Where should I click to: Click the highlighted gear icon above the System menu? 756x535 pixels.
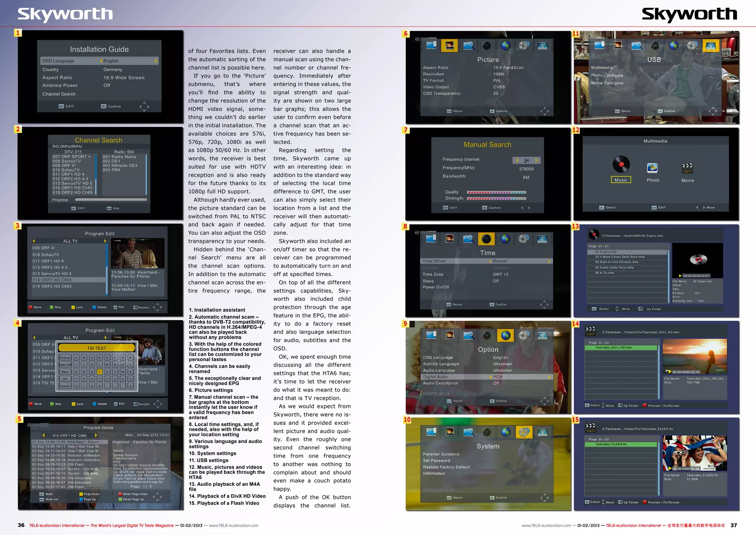pos(524,432)
